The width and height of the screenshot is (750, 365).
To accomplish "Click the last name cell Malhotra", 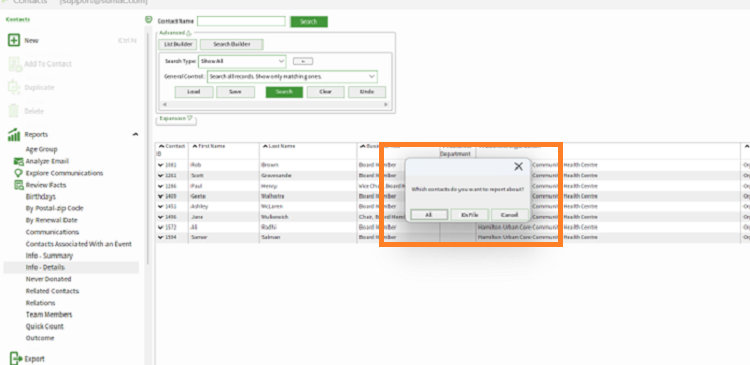I will (x=273, y=196).
